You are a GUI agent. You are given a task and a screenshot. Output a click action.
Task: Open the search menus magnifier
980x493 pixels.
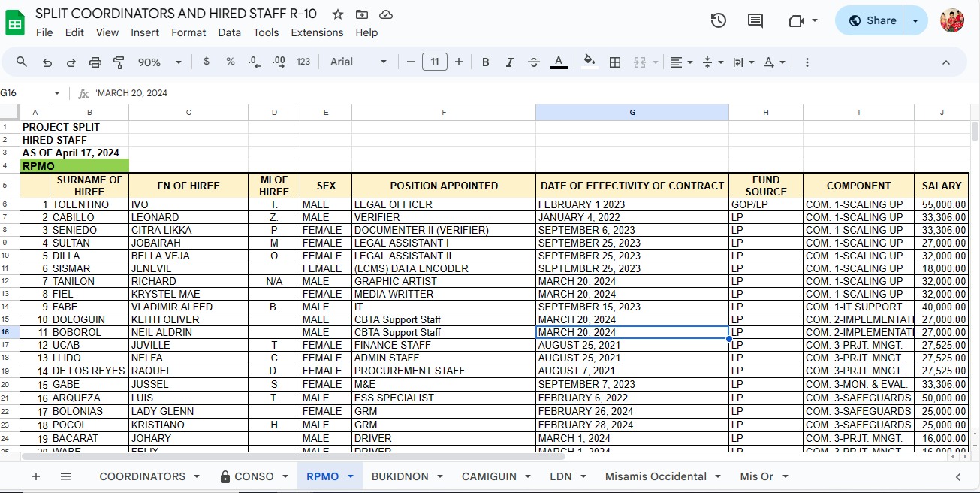click(x=22, y=62)
